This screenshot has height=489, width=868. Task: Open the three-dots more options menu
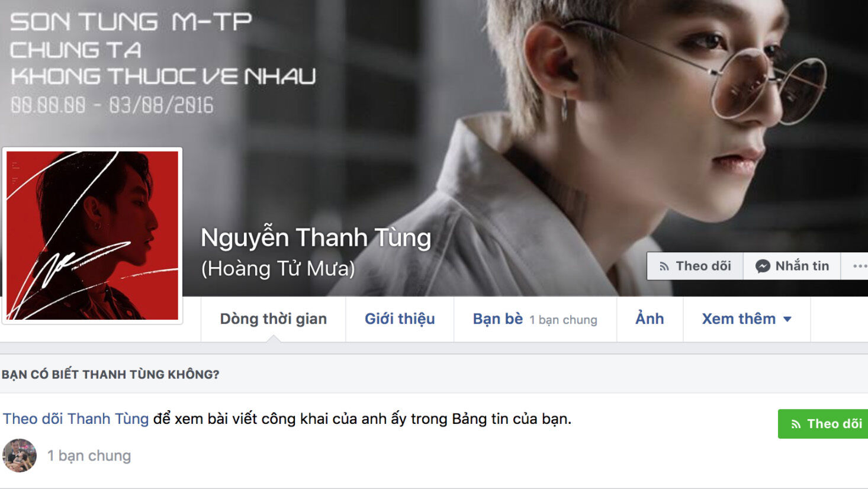pyautogui.click(x=860, y=266)
